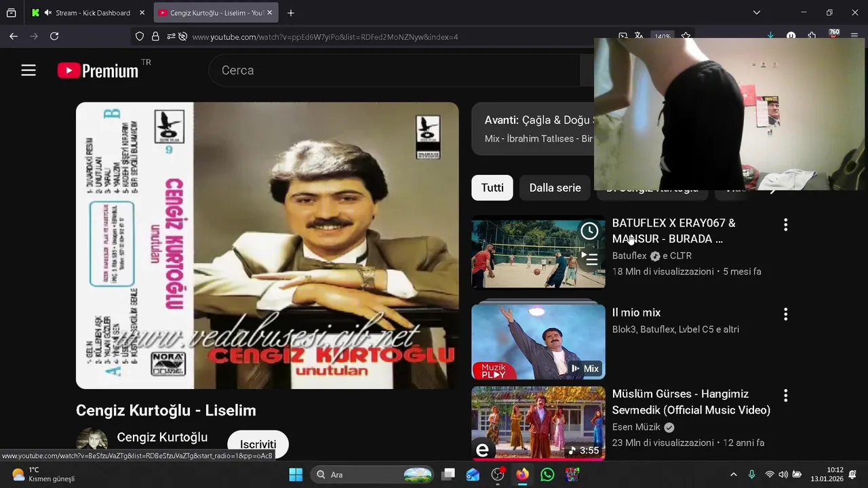
Task: Open the colorful pixel app icon next to WhatsApp
Action: pos(572,474)
